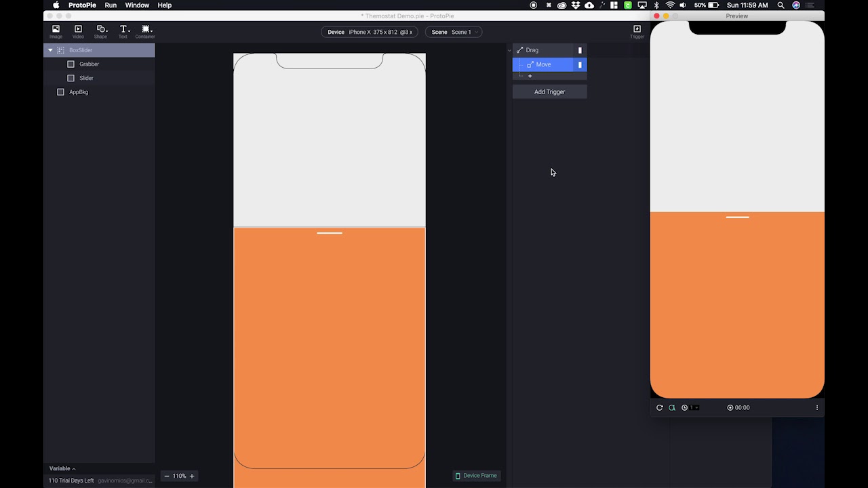Click the BoxSlider container icon
Viewport: 868px width, 488px height.
[x=60, y=50]
